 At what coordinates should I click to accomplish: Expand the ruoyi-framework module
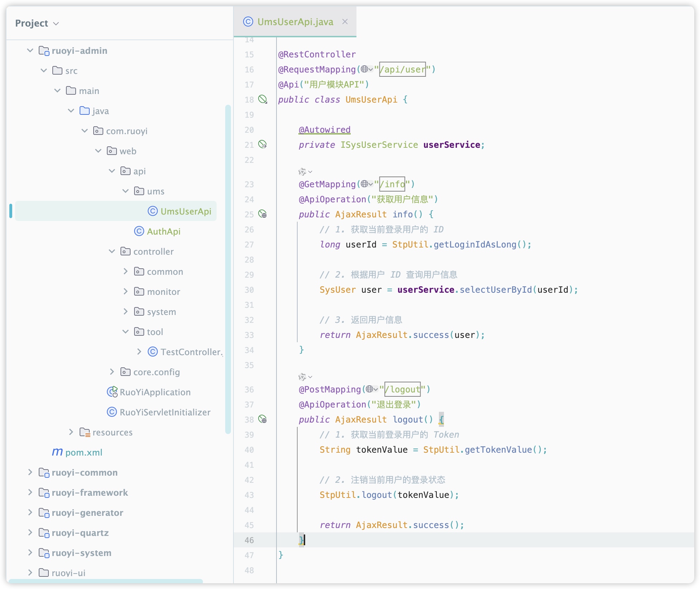pyautogui.click(x=30, y=493)
